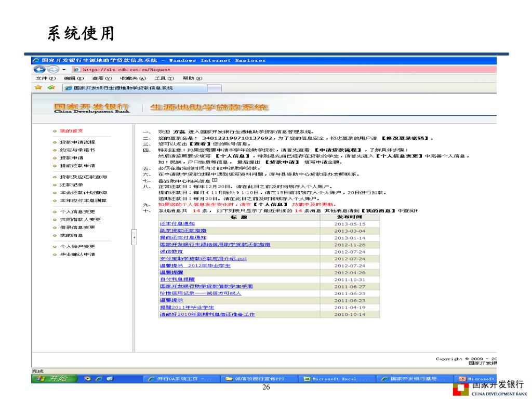Viewport: 532px width, 399px height.
Task: Open 请做好2010年到期利息偿还准备工作 message
Action: [x=207, y=314]
